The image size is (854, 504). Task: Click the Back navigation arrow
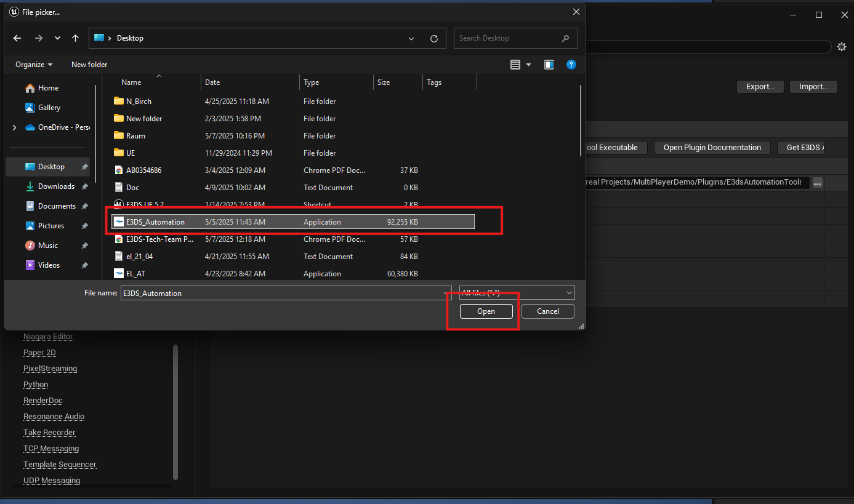(x=17, y=38)
